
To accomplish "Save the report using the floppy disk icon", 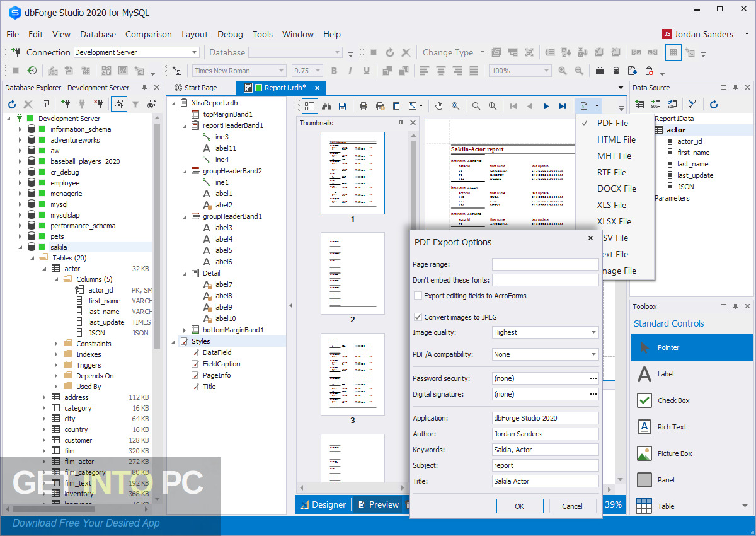I will 342,106.
